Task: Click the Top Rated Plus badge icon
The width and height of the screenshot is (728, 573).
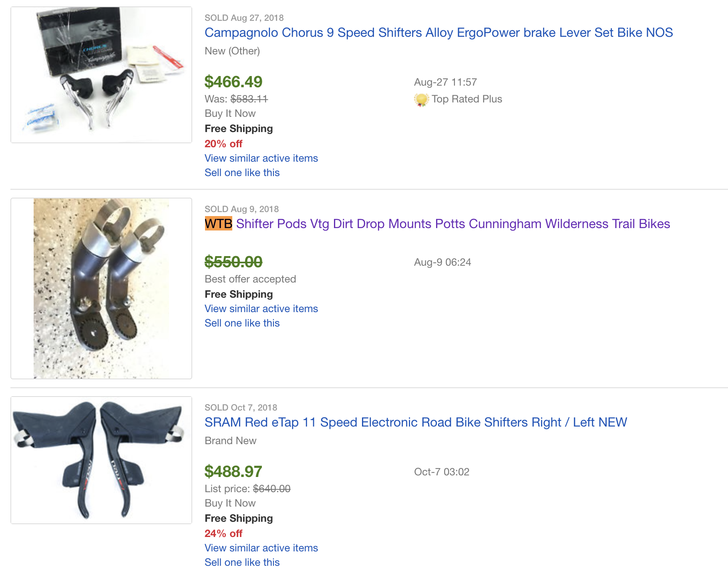Action: point(421,100)
